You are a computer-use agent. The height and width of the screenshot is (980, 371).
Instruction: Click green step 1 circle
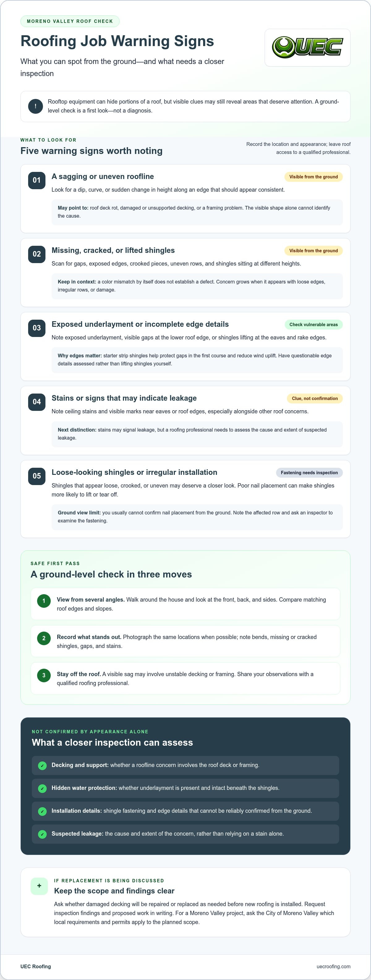click(44, 601)
